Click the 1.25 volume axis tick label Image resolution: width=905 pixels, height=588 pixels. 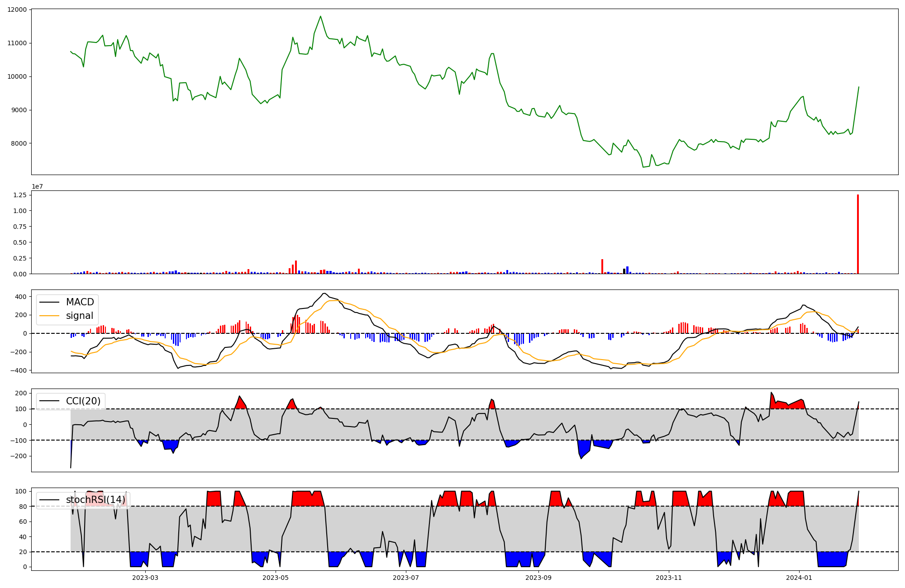[20, 195]
